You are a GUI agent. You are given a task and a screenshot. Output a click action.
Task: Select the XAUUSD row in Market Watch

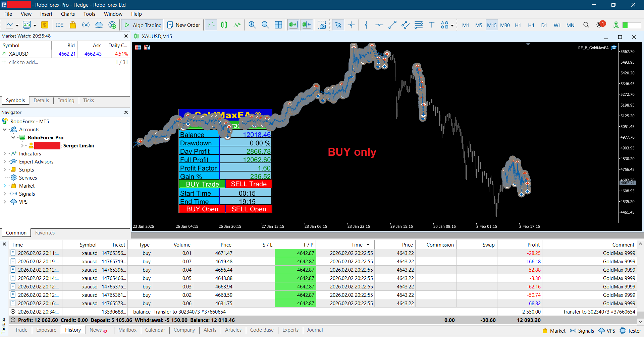(65, 54)
